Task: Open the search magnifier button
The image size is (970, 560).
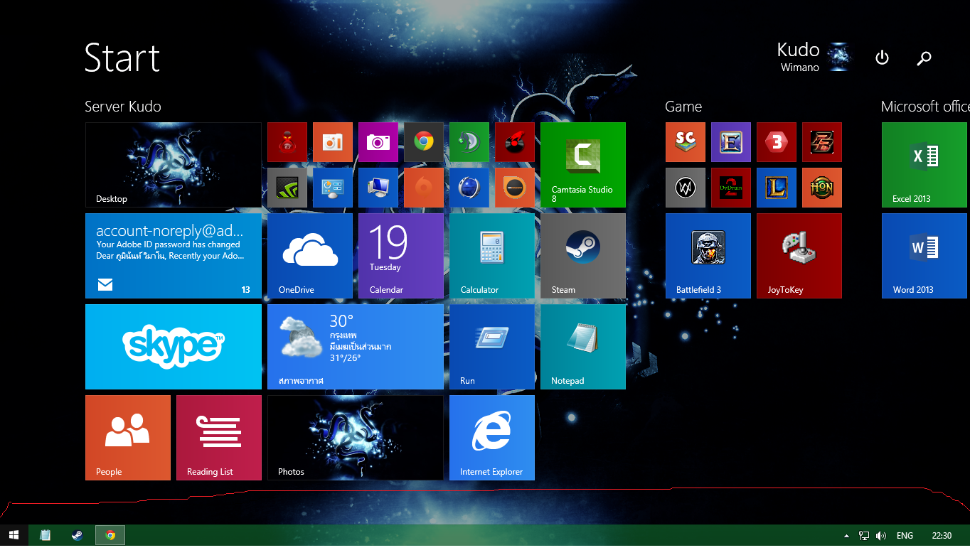Action: [924, 58]
